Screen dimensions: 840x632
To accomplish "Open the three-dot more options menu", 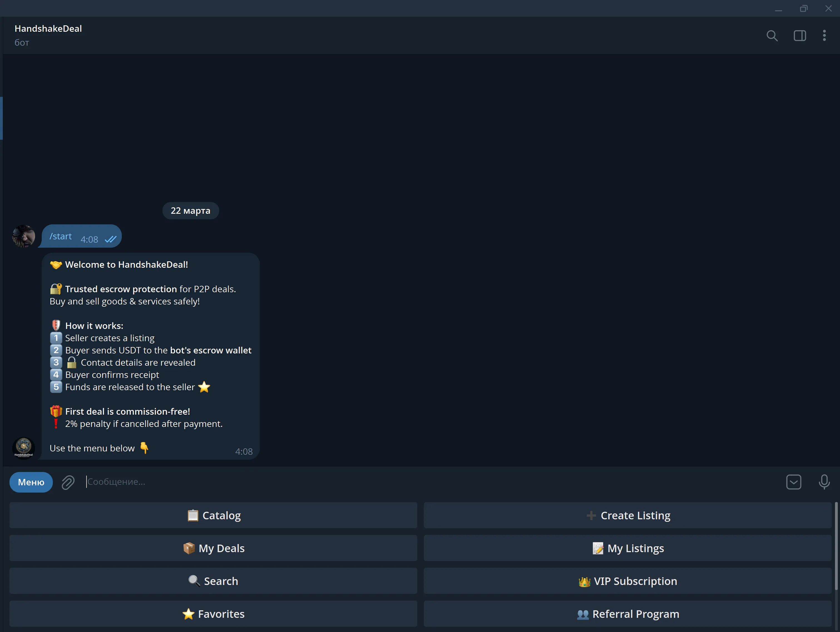I will pyautogui.click(x=824, y=36).
